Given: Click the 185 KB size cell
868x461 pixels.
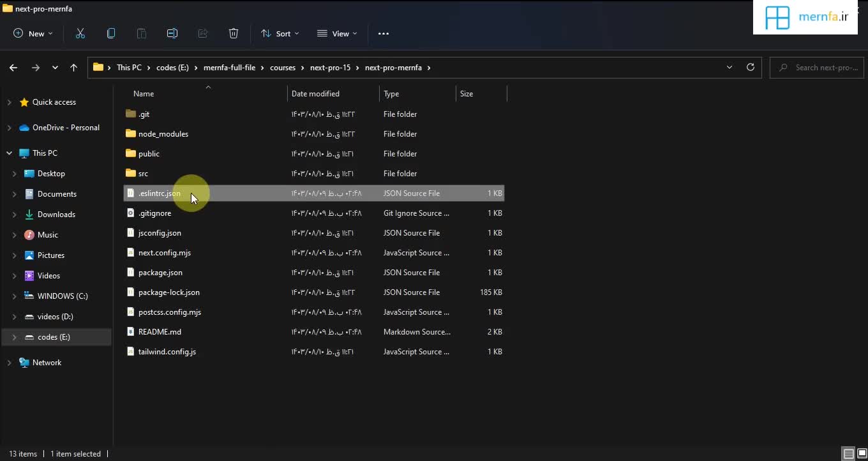Looking at the screenshot, I should [x=491, y=292].
